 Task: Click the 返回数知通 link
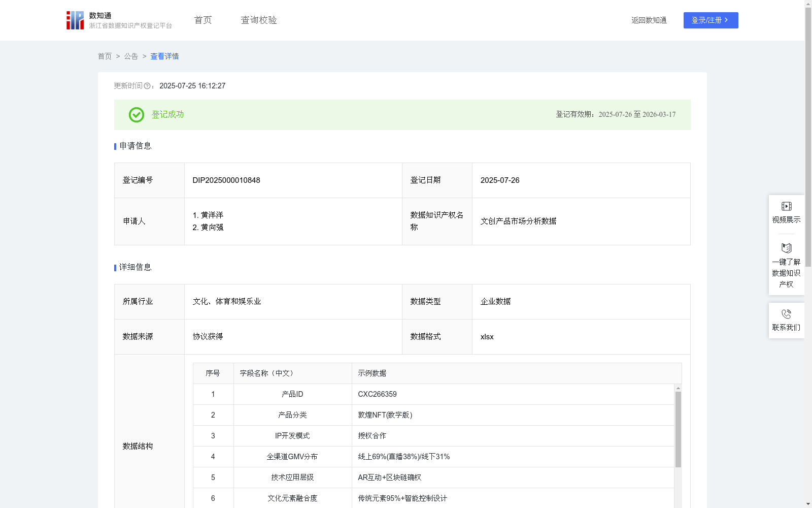[x=649, y=20]
